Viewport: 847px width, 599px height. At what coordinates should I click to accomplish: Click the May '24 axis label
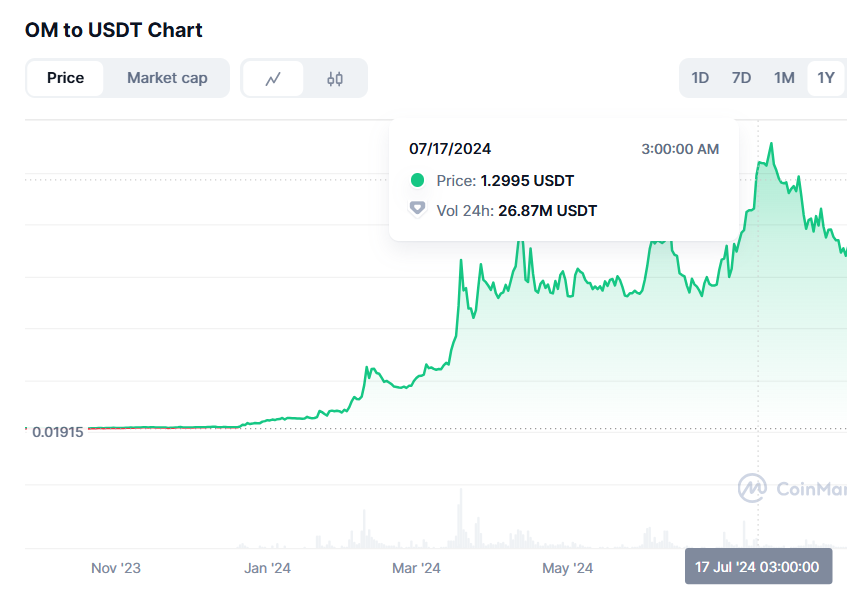pyautogui.click(x=567, y=568)
